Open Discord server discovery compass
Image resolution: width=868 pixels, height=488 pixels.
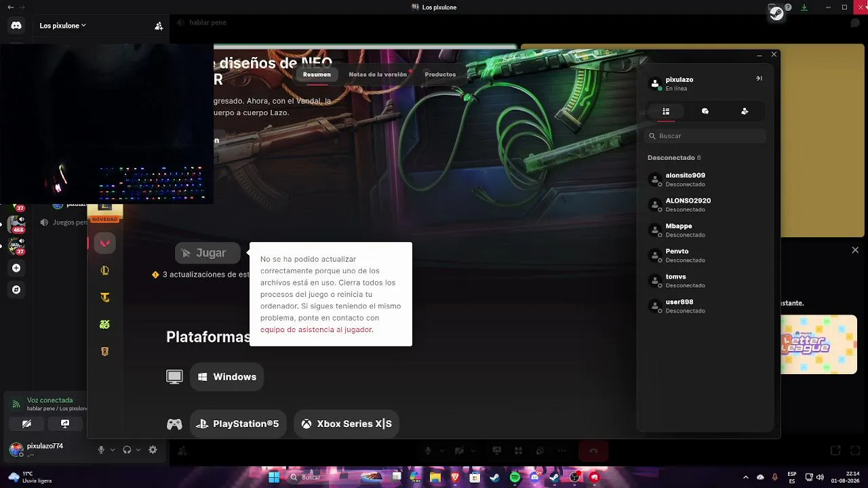[x=16, y=289]
